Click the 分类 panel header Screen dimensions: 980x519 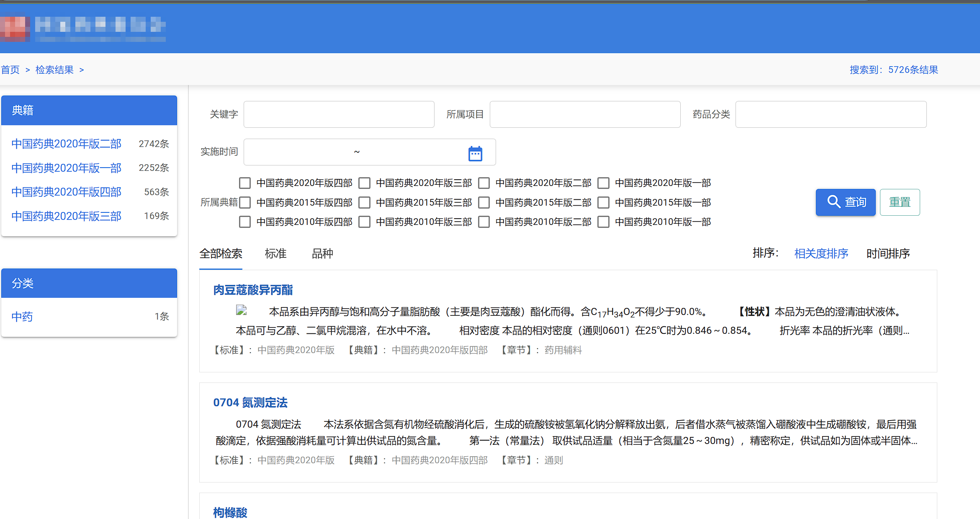(89, 283)
